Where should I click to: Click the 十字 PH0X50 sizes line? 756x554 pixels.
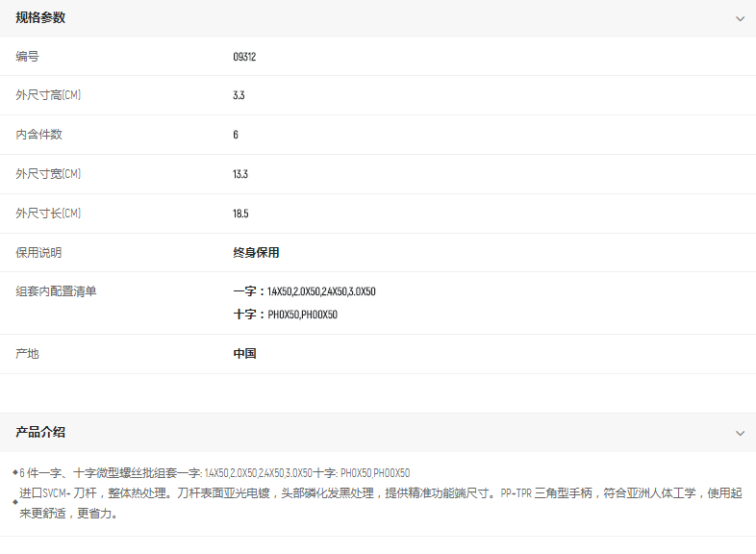(x=285, y=315)
